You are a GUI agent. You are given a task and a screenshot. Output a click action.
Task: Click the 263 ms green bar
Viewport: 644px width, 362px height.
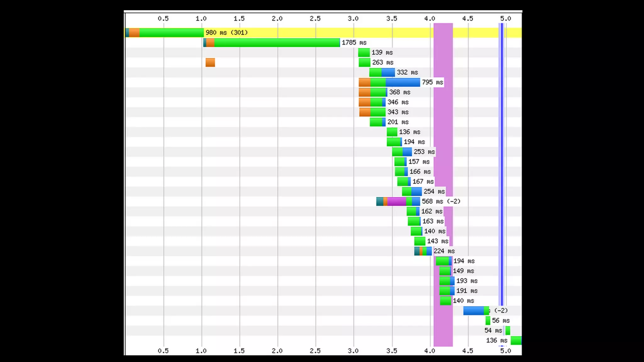click(x=364, y=63)
